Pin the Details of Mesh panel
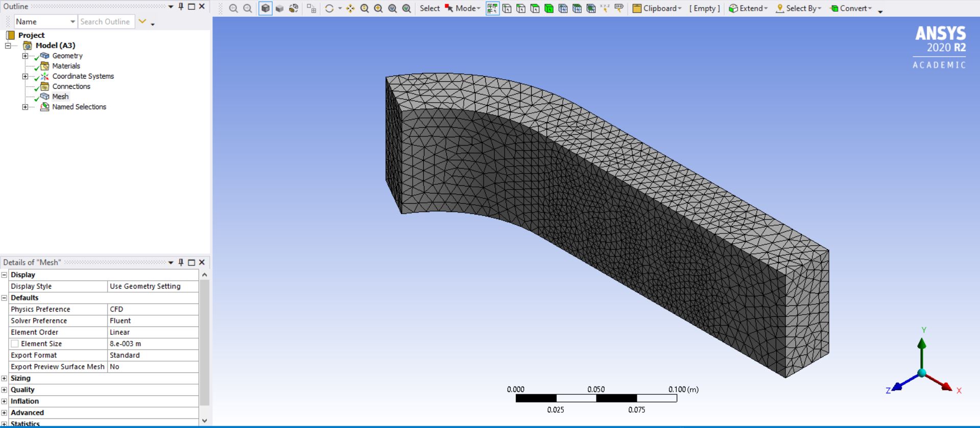The width and height of the screenshot is (980, 428). point(181,263)
